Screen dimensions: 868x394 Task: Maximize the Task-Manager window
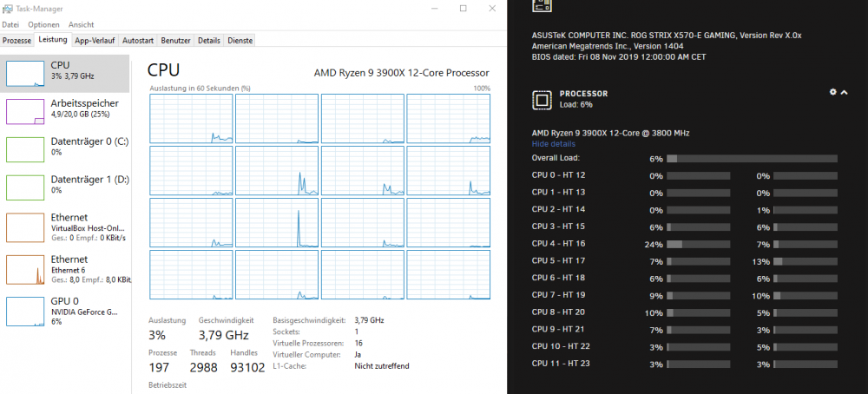tap(464, 9)
